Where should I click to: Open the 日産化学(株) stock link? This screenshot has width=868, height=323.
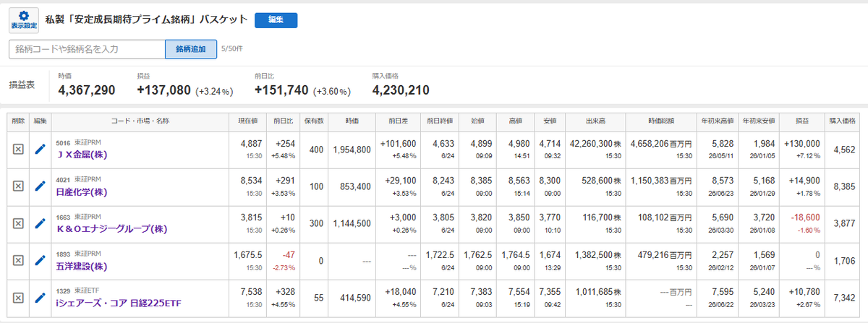pos(82,191)
